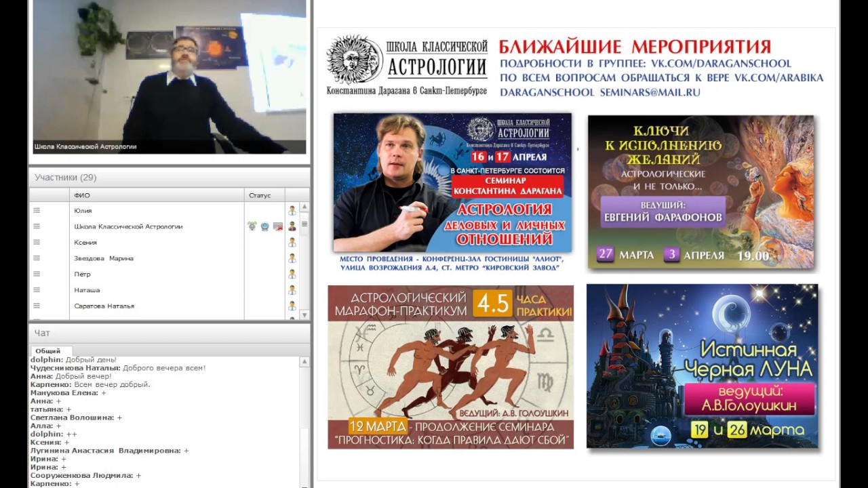The height and width of the screenshot is (488, 868).
Task: Click dolphin's 'Добрый день!' chat message
Action: (73, 359)
